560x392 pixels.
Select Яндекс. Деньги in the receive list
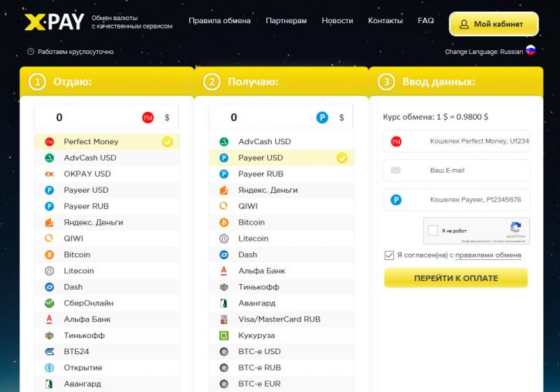[x=281, y=190]
